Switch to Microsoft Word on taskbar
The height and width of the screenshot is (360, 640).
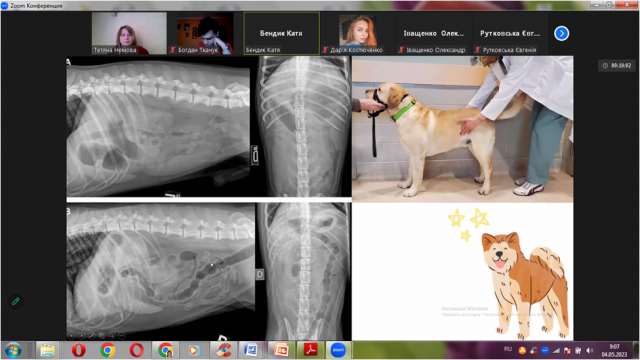251,350
